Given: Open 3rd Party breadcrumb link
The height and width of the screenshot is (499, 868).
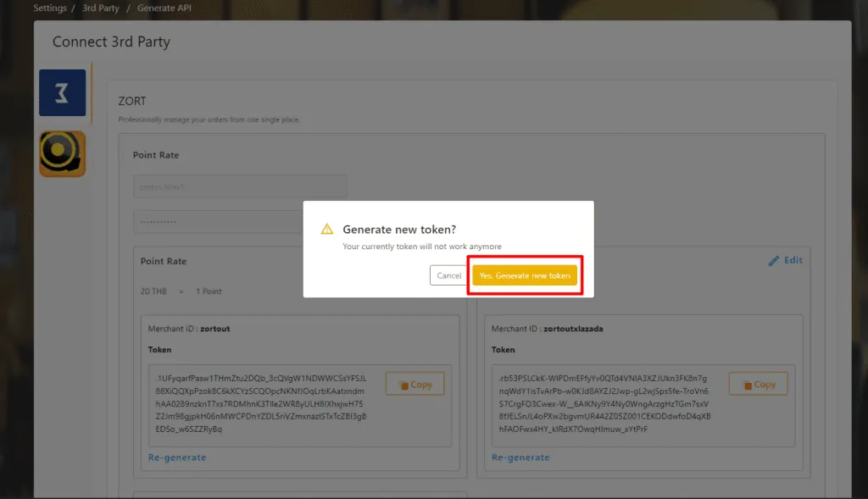Looking at the screenshot, I should pyautogui.click(x=100, y=8).
